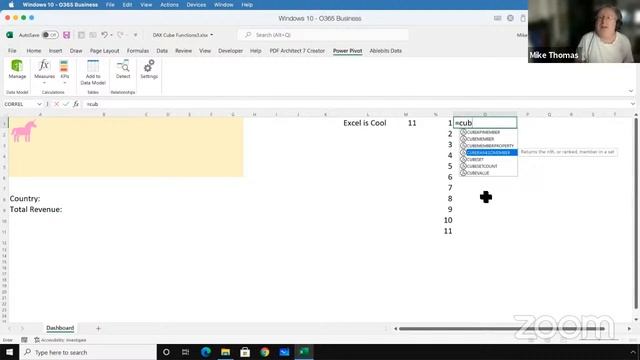The height and width of the screenshot is (360, 640).
Task: Confirm formula with the check mark
Action: (x=66, y=104)
